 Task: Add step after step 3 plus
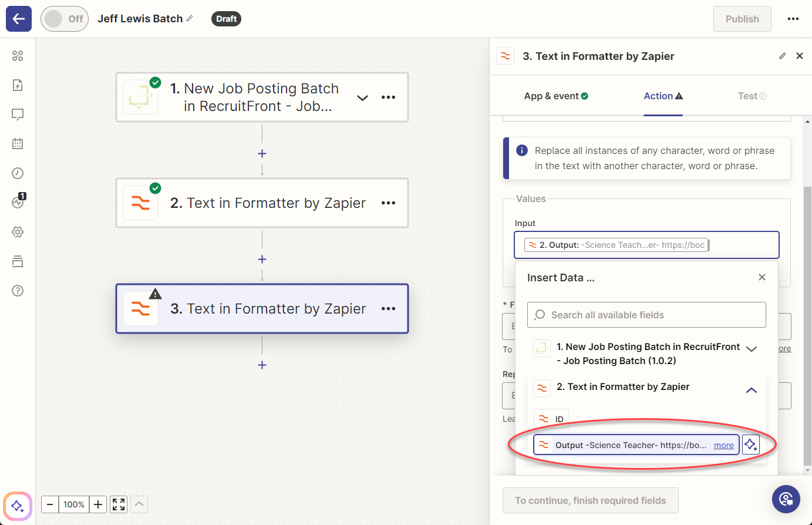point(262,365)
